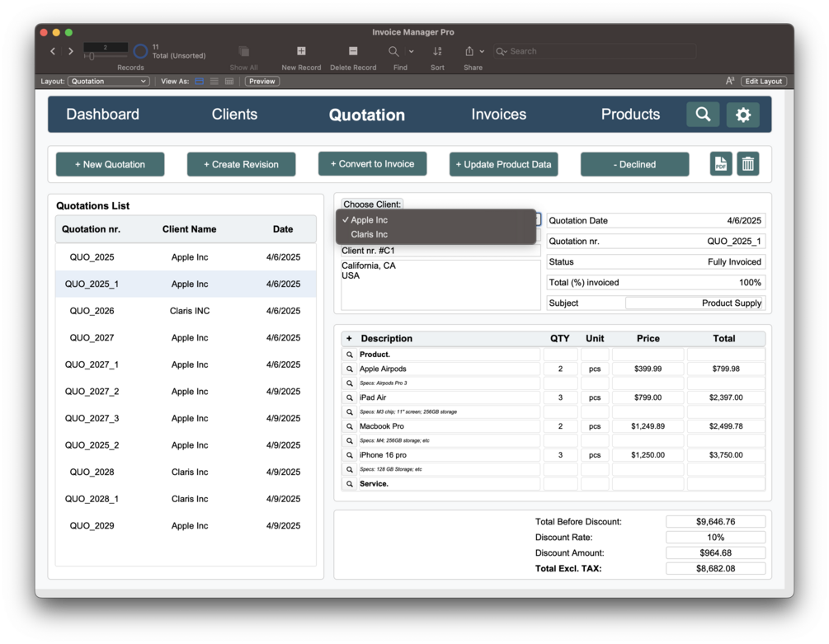829x644 pixels.
Task: Open the Products tab
Action: point(630,114)
